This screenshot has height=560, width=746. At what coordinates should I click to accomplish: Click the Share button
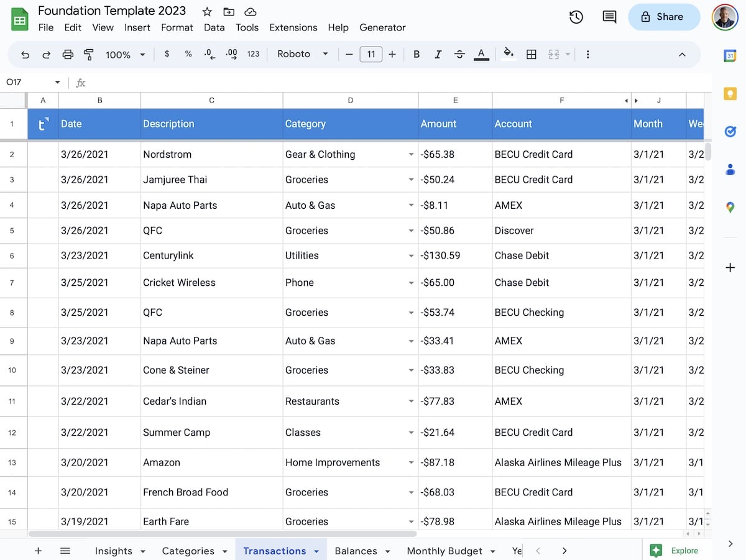coord(664,17)
